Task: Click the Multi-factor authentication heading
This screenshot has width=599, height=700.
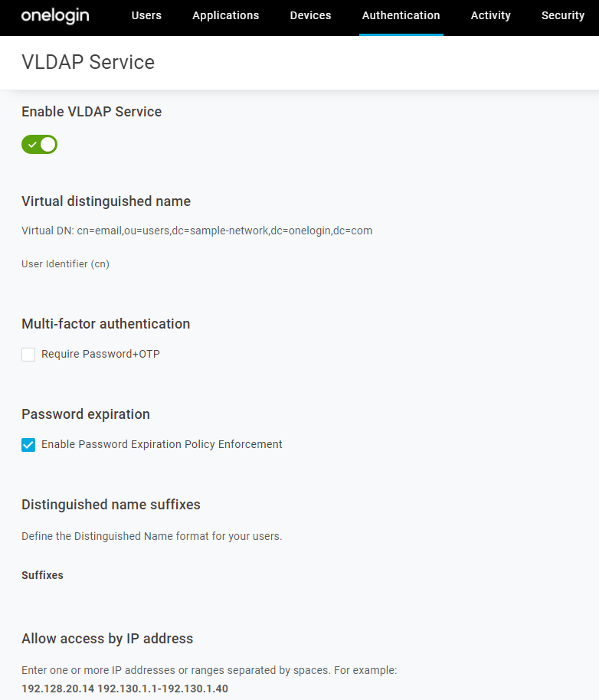Action: [106, 324]
